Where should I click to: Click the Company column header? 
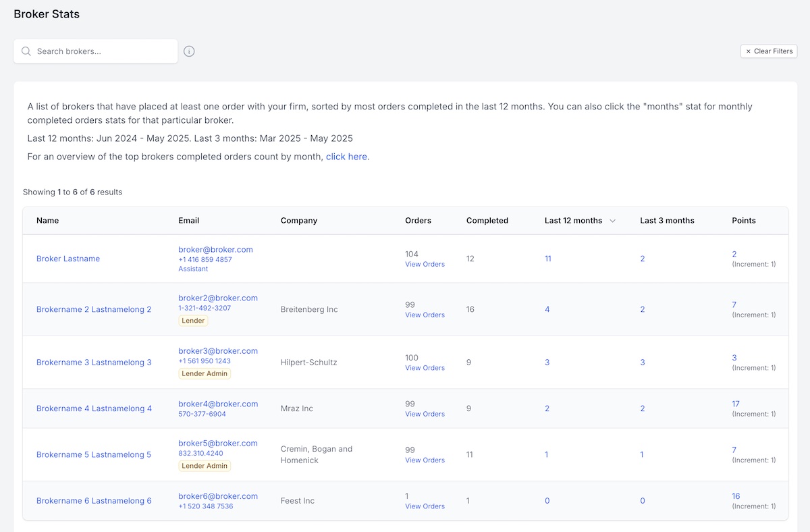pyautogui.click(x=299, y=221)
